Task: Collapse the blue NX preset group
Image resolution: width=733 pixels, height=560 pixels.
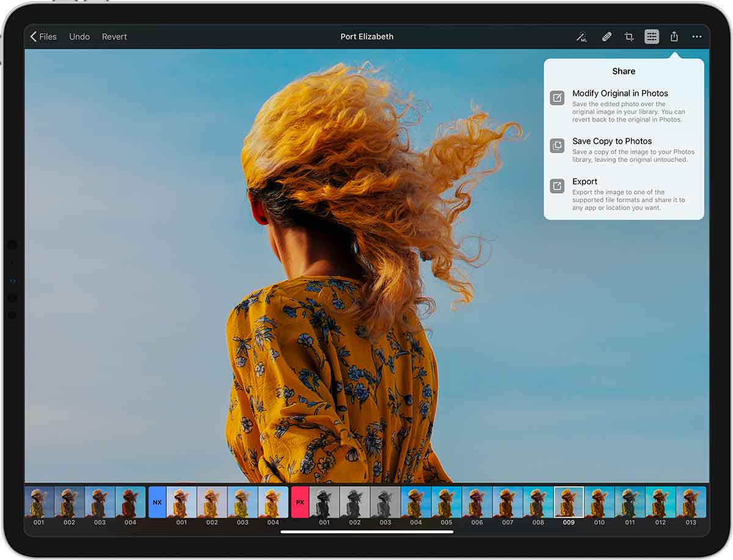Action: pyautogui.click(x=158, y=502)
